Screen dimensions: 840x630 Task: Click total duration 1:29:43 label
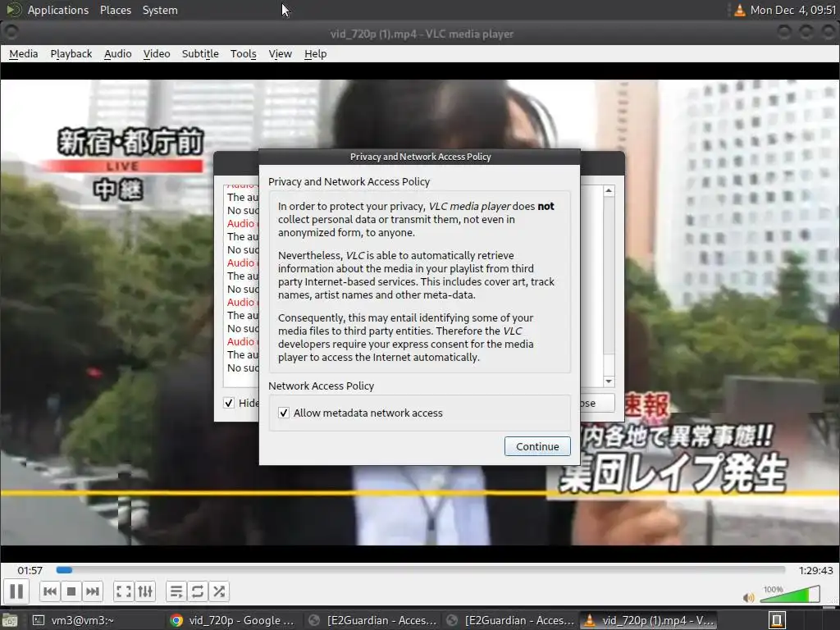(815, 571)
